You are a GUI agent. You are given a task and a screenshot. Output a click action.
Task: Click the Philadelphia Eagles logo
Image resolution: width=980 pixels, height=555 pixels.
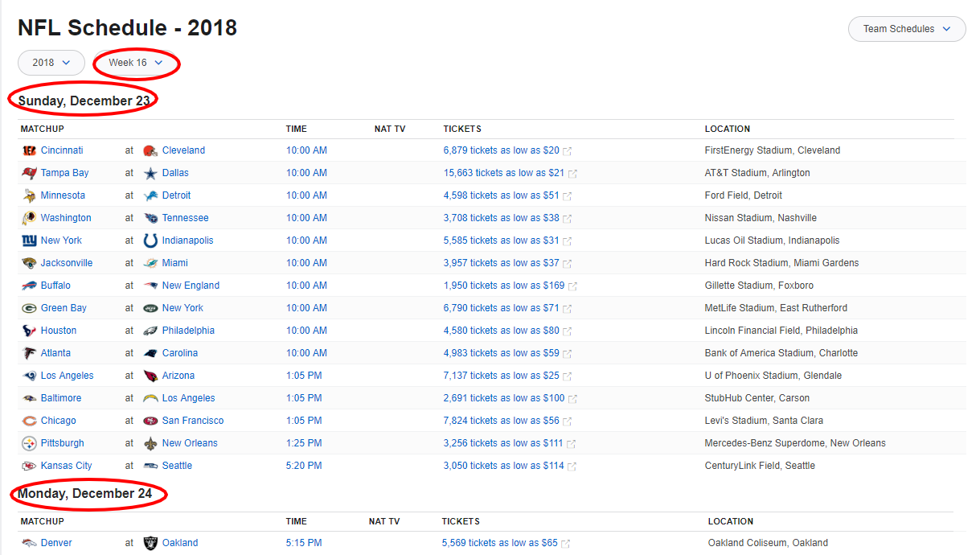150,331
